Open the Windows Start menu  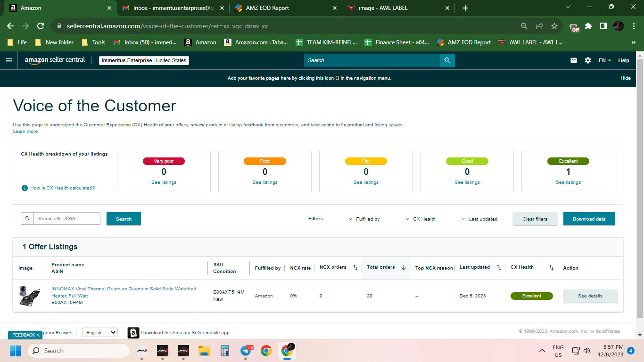coord(16,351)
